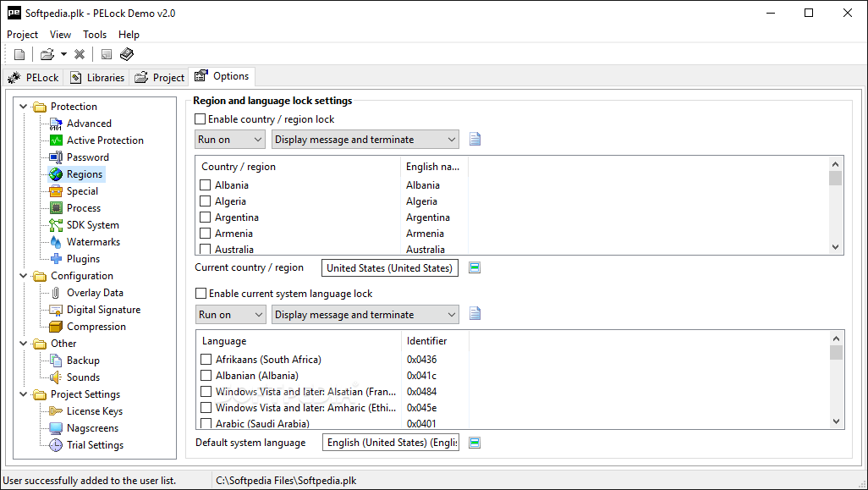
Task: Open region Display message and terminate dropdown
Action: point(365,140)
